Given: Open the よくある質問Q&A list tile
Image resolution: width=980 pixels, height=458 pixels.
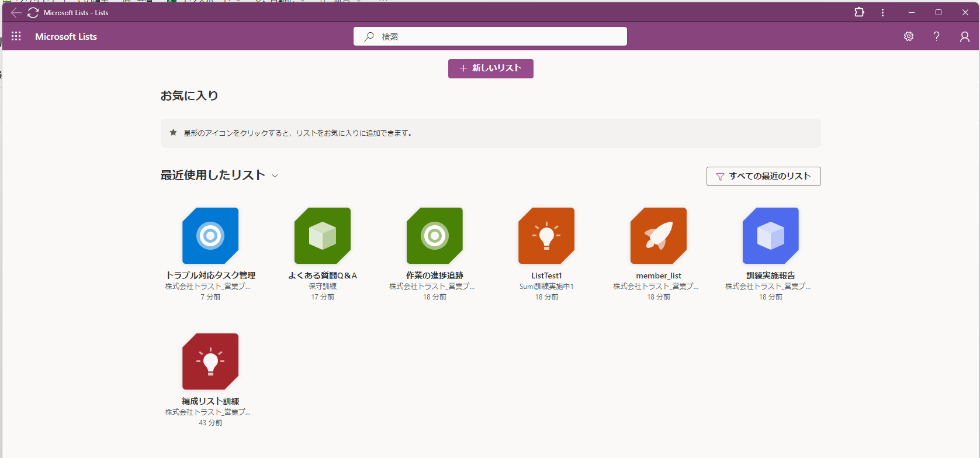Looking at the screenshot, I should point(323,236).
